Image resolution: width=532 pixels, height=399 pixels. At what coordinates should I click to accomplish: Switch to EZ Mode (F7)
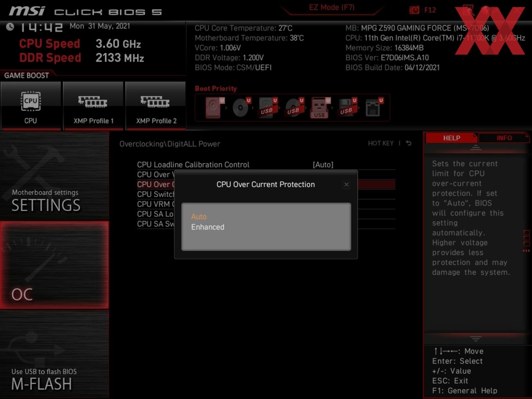tap(332, 7)
